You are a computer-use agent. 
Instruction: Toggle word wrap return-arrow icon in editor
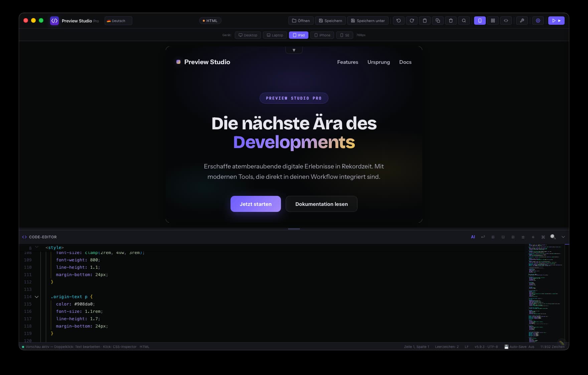click(483, 237)
